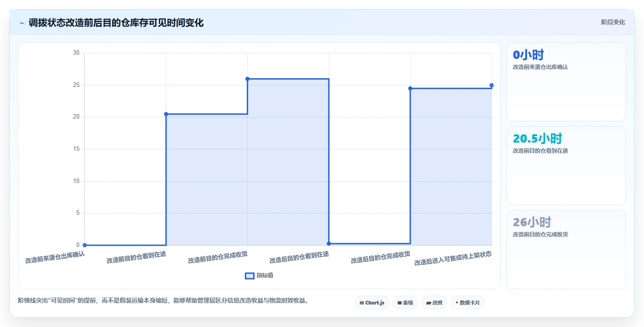
Task: Click the 20.5 data point on chart
Action: click(x=166, y=114)
